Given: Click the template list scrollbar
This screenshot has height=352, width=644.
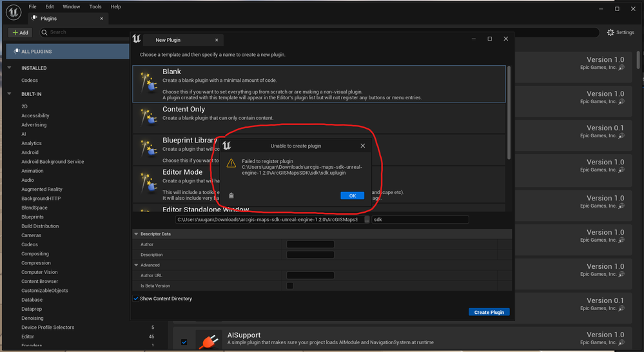Looking at the screenshot, I should coord(509,113).
